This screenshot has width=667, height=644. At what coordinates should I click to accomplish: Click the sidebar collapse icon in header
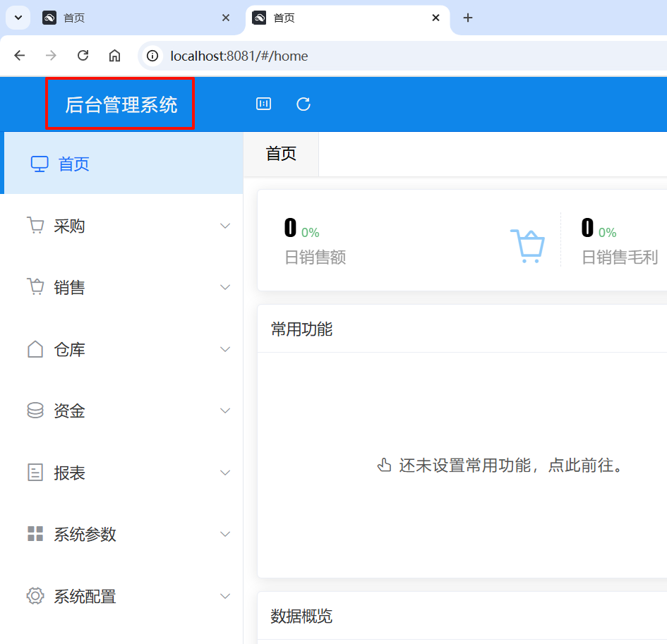point(263,104)
